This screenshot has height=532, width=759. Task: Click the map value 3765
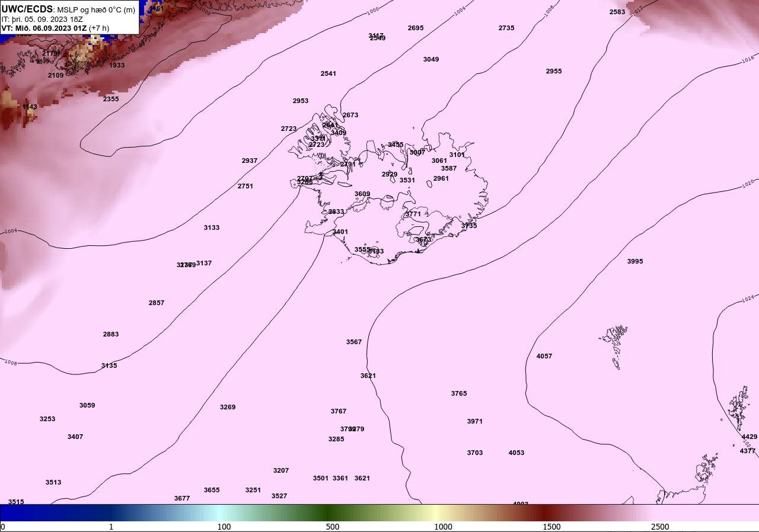point(459,393)
